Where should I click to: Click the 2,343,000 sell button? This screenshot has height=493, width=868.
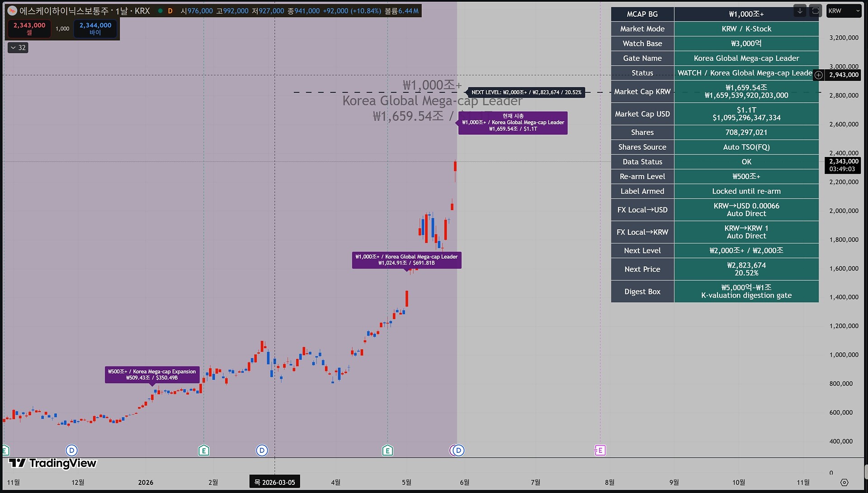pyautogui.click(x=29, y=28)
